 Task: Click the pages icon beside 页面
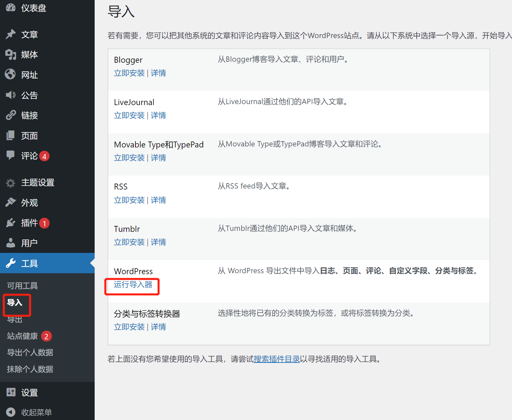(x=11, y=135)
